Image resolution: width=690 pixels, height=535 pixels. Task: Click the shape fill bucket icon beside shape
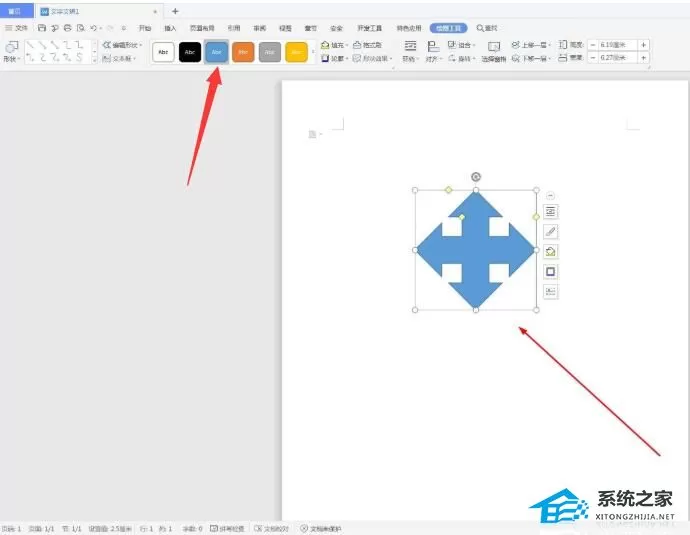tap(551, 252)
